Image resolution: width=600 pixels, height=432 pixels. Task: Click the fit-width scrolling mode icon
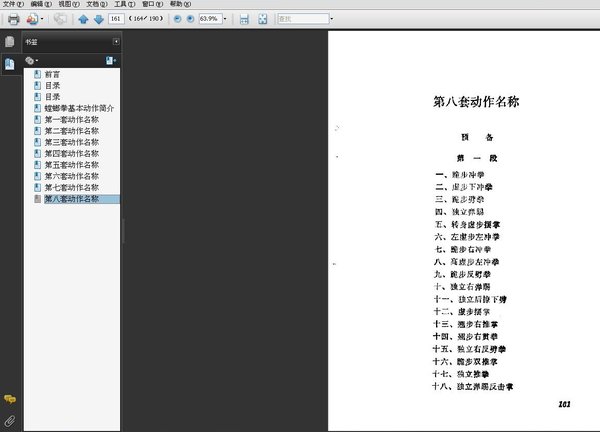tap(244, 19)
